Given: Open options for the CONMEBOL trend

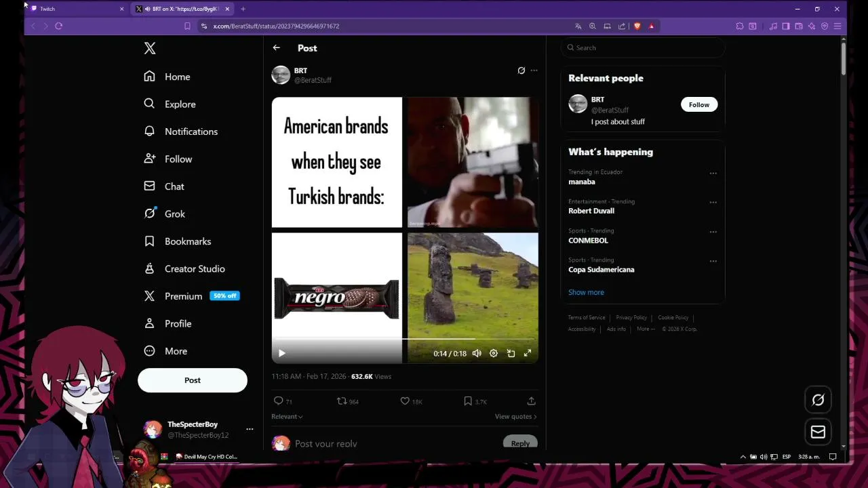Looking at the screenshot, I should coord(713,232).
